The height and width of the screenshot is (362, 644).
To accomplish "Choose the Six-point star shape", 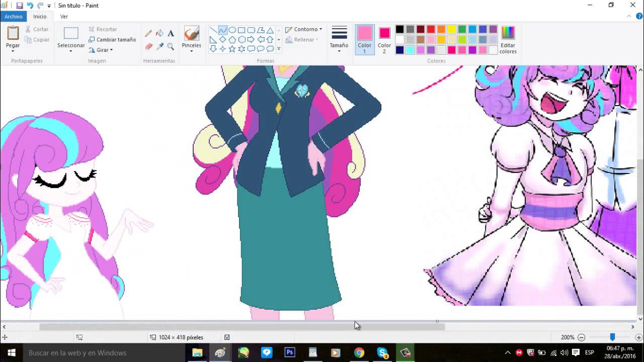I will (242, 49).
